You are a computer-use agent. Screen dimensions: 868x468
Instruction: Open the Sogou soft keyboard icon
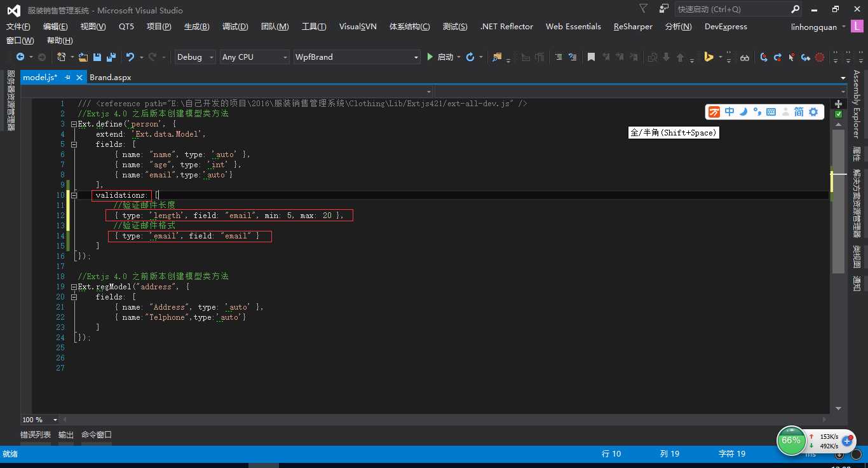click(x=771, y=112)
